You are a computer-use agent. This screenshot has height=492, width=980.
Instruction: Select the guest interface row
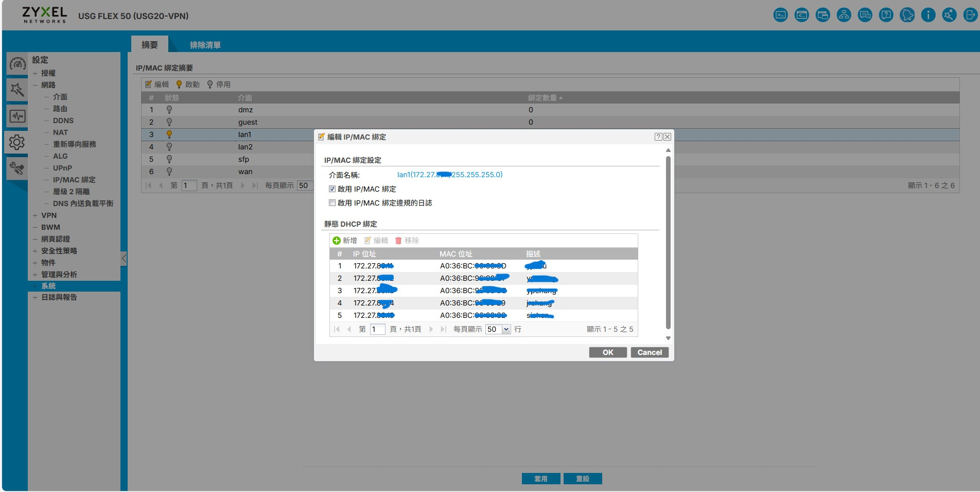pyautogui.click(x=550, y=122)
